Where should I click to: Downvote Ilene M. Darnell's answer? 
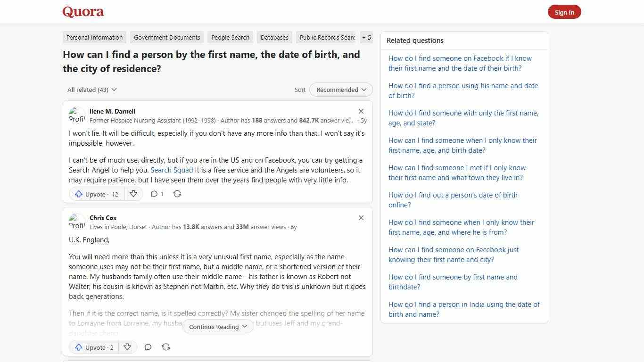[133, 194]
